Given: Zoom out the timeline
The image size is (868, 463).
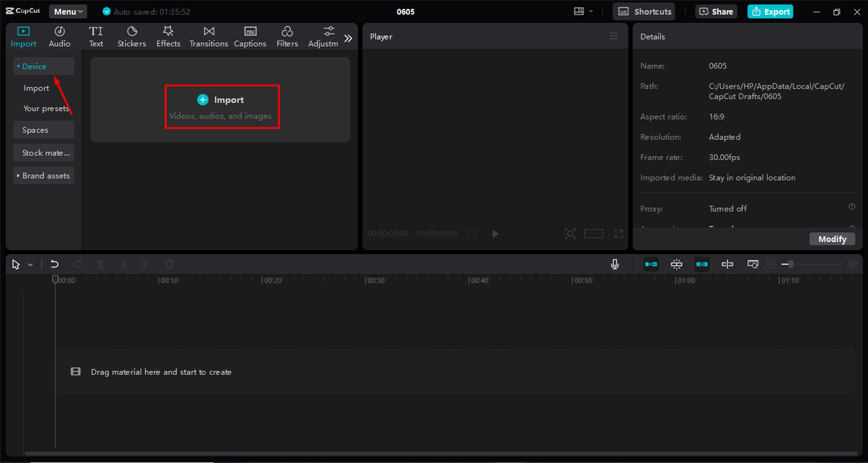Looking at the screenshot, I should (771, 264).
